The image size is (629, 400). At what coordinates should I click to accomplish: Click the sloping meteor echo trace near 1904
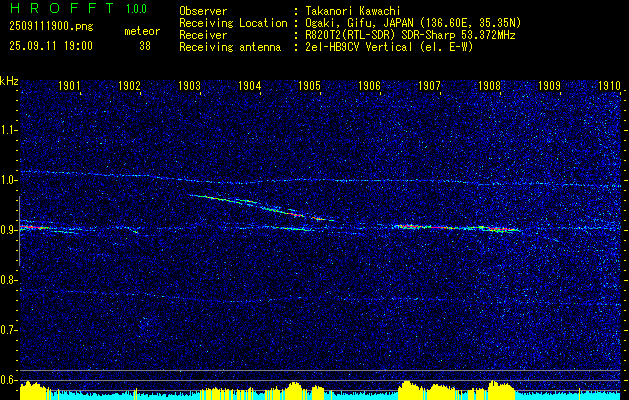tap(261, 207)
